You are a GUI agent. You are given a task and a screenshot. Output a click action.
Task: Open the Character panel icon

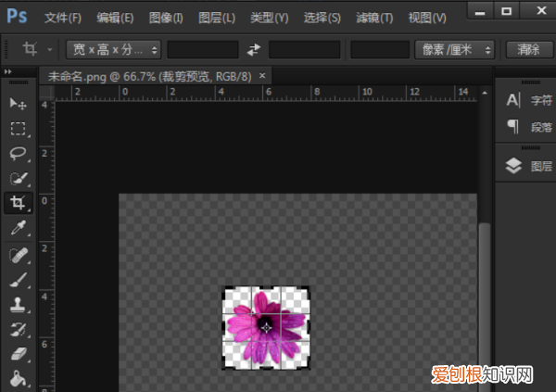513,100
